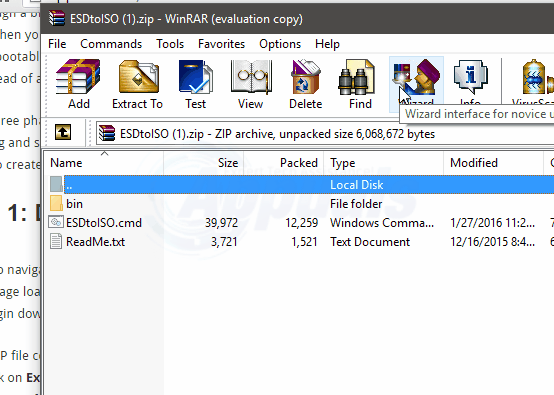Viewport: 554px width, 395px height.
Task: Click the Extract To toolbar icon
Action: [x=138, y=77]
